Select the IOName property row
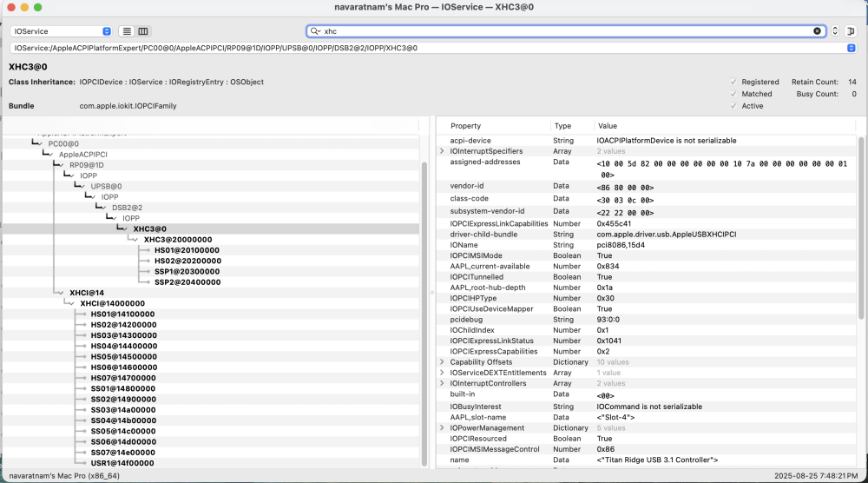The image size is (868, 483). pyautogui.click(x=647, y=245)
